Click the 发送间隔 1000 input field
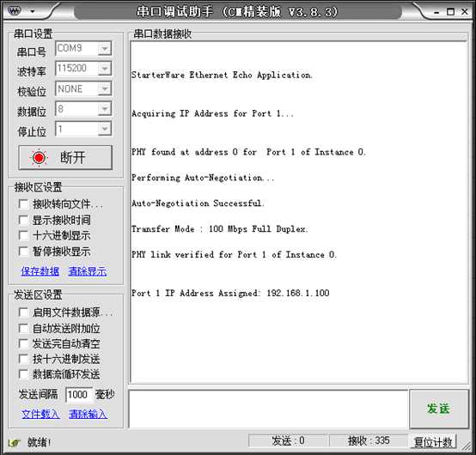 point(79,395)
